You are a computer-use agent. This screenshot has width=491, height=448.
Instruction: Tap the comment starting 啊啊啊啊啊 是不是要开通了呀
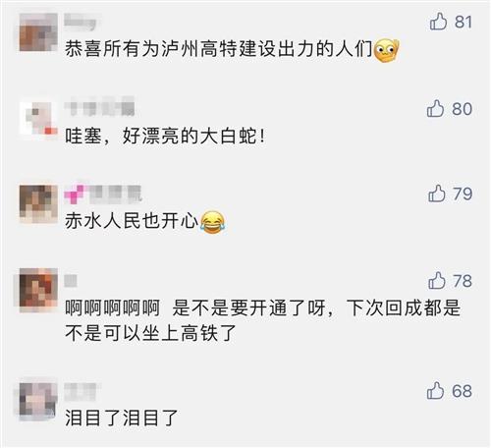click(263, 320)
